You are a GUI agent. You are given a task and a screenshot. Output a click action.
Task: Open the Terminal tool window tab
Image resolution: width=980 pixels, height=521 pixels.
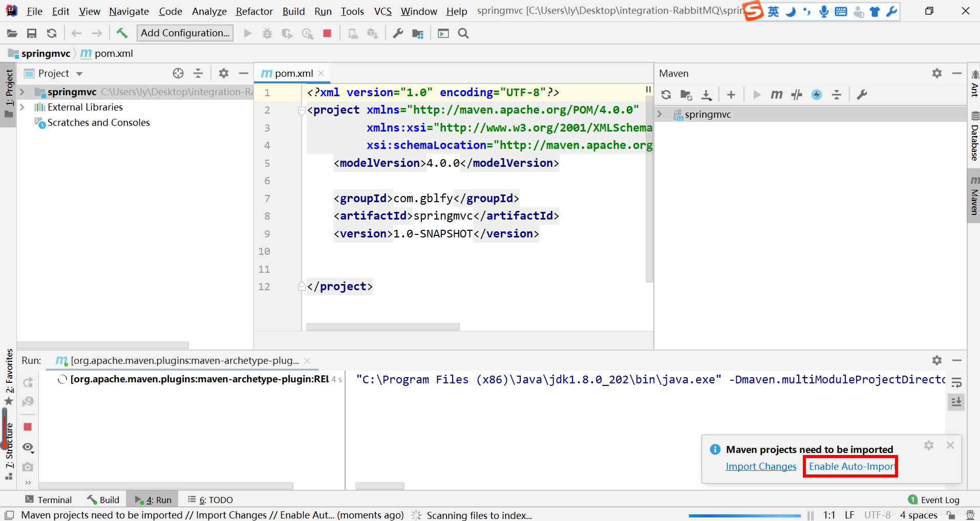49,500
